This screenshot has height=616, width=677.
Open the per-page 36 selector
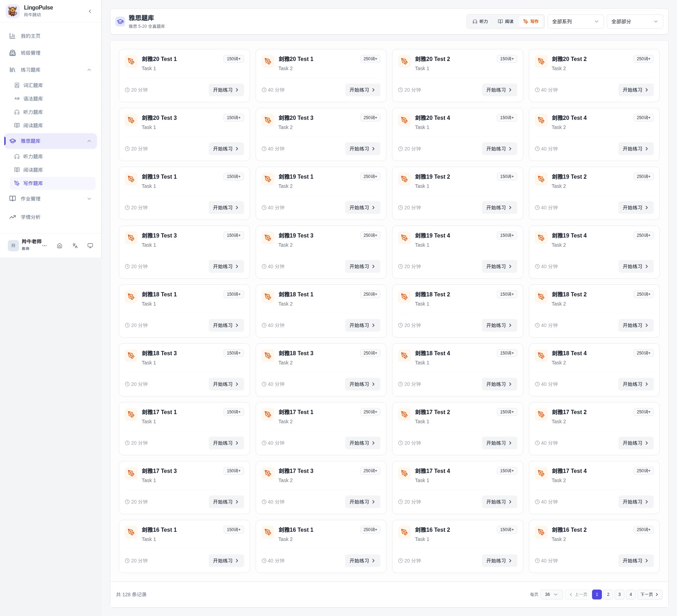pos(551,595)
